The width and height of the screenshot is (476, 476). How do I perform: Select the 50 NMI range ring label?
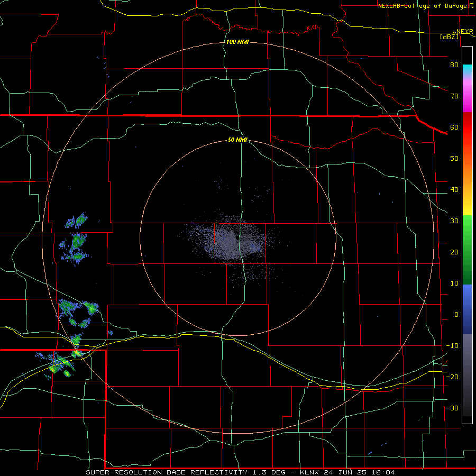[x=237, y=140]
